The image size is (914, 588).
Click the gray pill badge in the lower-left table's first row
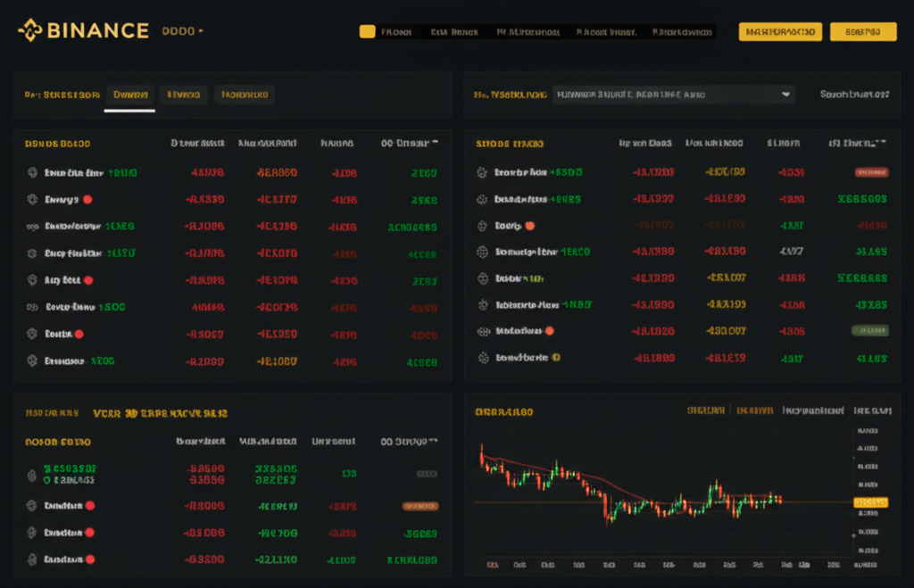pos(427,474)
